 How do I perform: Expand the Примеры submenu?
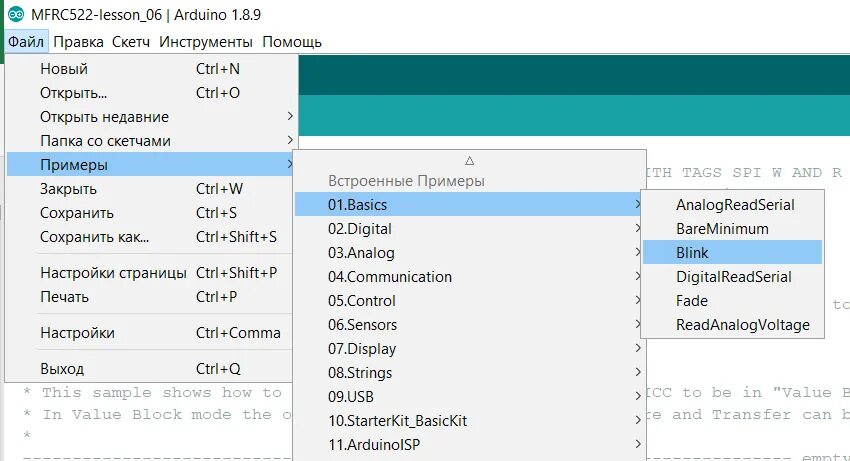151,164
